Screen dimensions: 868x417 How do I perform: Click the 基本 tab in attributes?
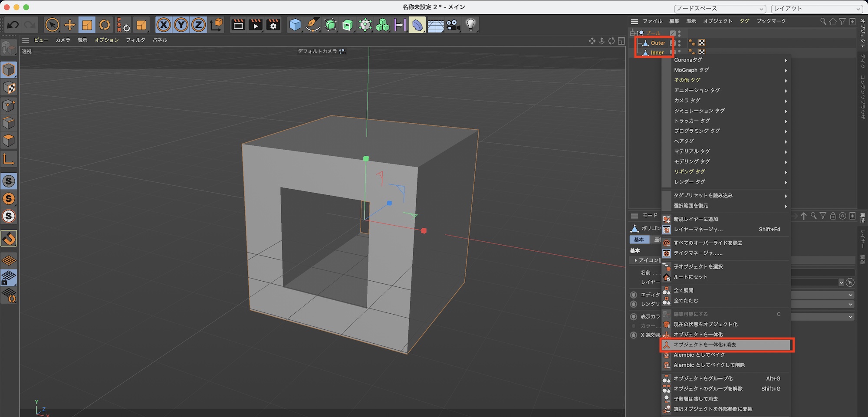click(x=639, y=240)
